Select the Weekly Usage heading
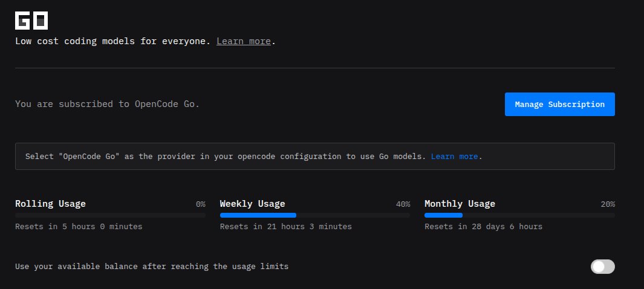The image size is (644, 289). (x=252, y=204)
